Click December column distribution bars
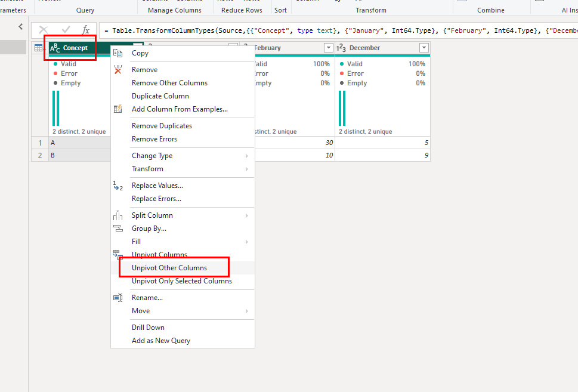Viewport: 578px width, 392px height. click(x=342, y=108)
